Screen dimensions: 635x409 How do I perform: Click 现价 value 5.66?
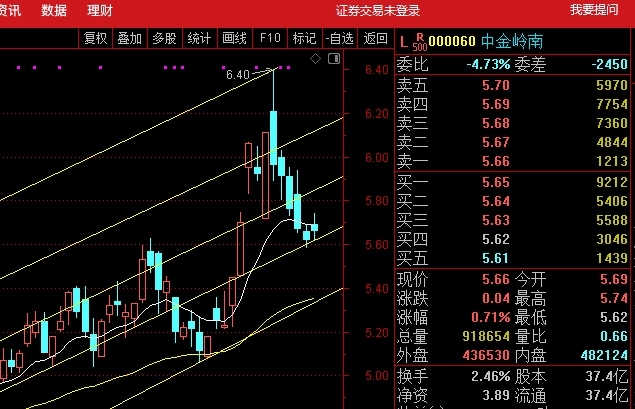point(496,279)
